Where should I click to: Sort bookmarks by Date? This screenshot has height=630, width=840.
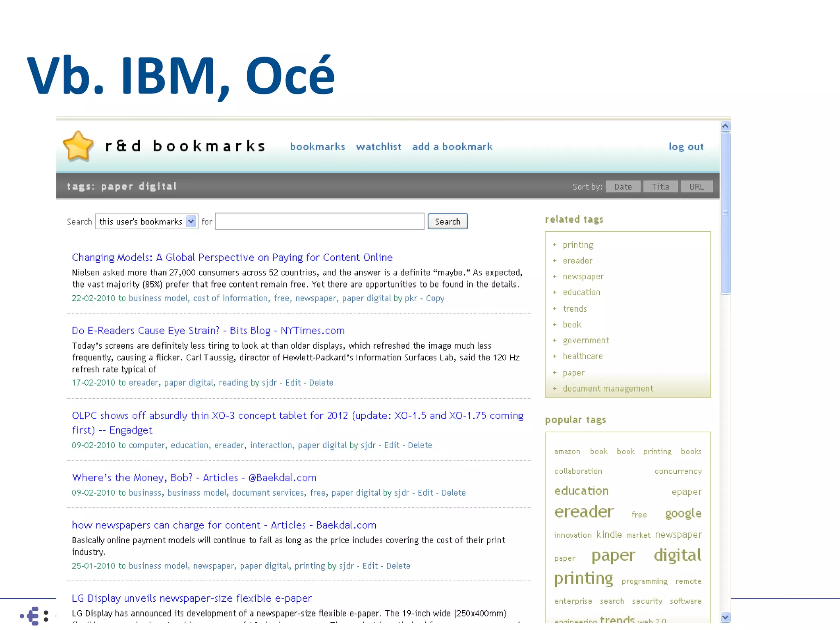(x=623, y=187)
